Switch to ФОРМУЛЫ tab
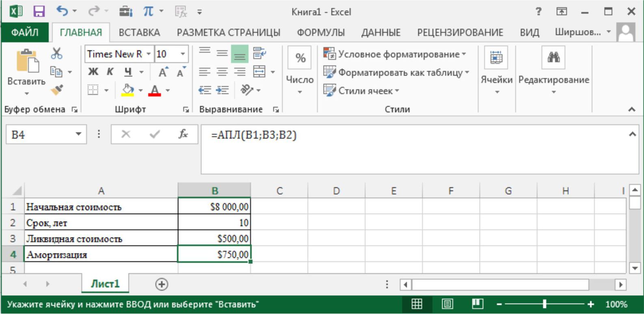644x314 pixels. click(x=321, y=32)
